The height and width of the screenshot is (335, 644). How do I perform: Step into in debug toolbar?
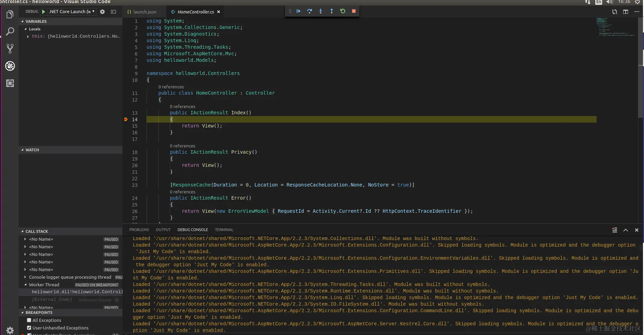point(321,11)
